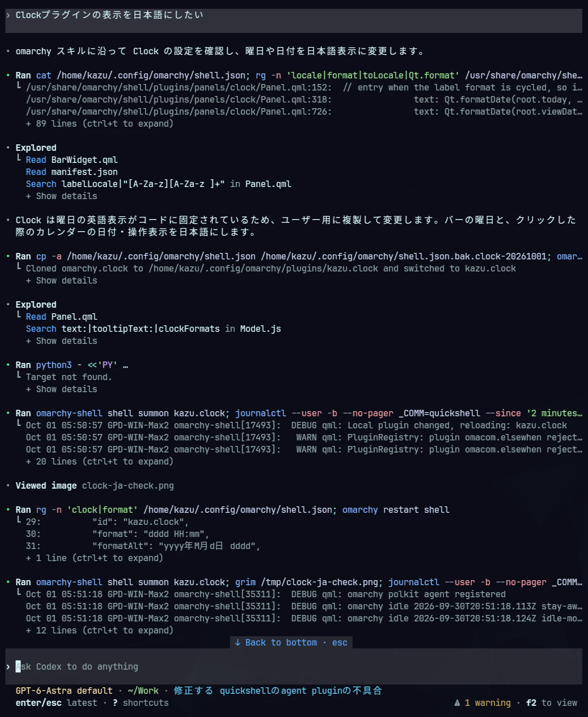The image size is (588, 717).
Task: Click '1 warning' status text
Action: 487,703
